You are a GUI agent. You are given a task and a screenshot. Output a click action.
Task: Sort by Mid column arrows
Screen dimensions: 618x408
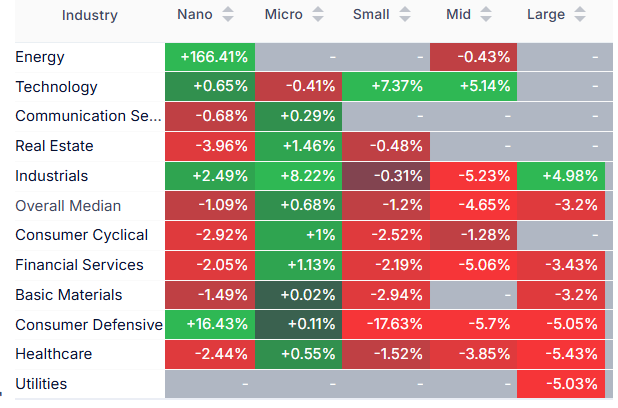(x=487, y=15)
